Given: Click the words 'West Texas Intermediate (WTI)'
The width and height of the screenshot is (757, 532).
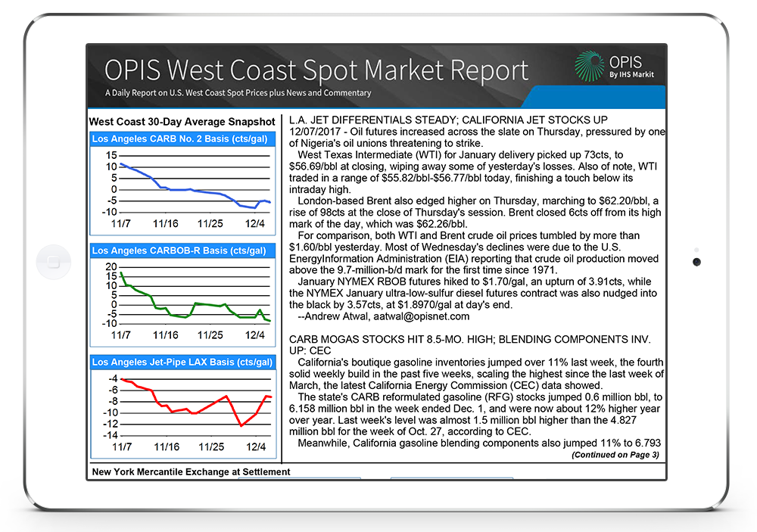Looking at the screenshot, I should (x=369, y=155).
